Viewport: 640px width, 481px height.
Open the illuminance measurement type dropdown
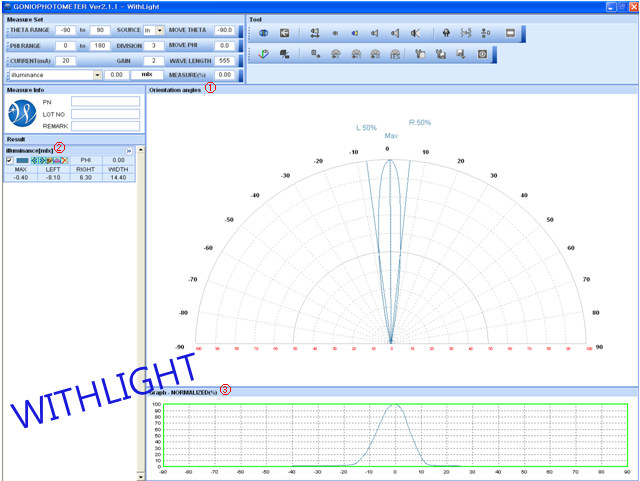tap(97, 75)
